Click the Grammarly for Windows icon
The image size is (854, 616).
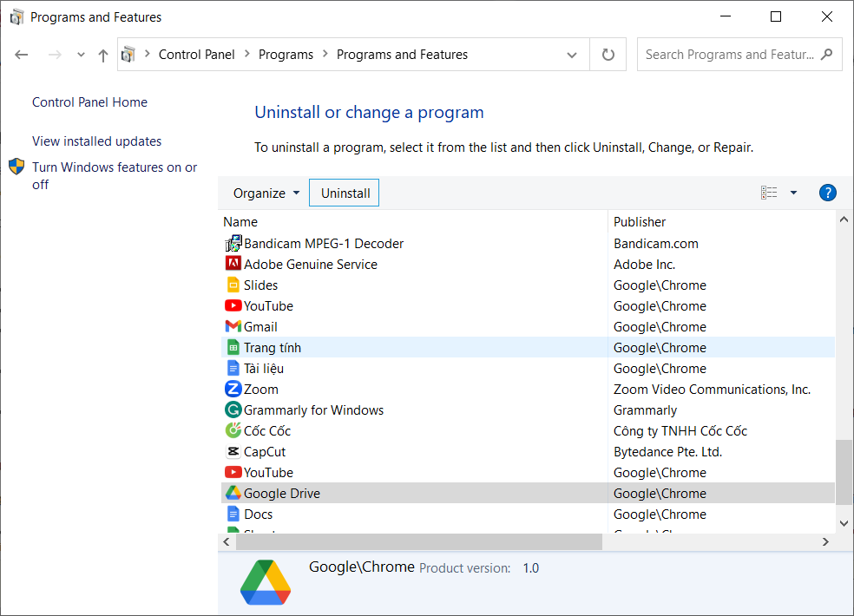click(233, 410)
